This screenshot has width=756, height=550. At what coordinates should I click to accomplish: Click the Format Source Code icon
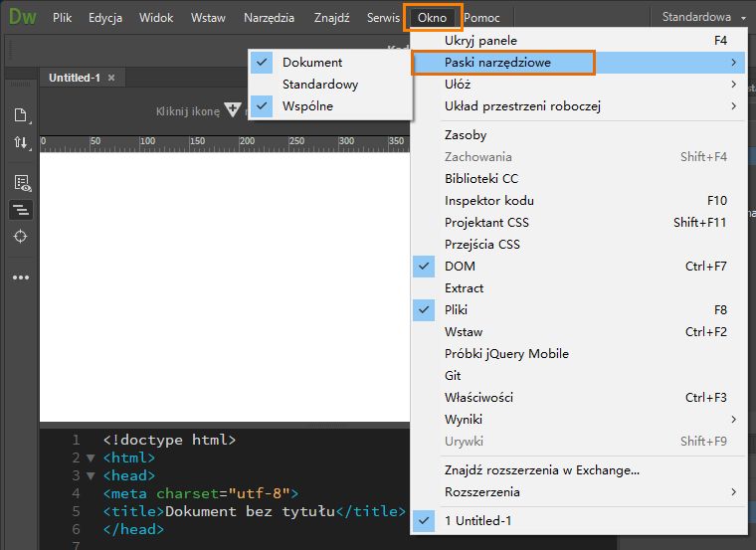tap(21, 210)
